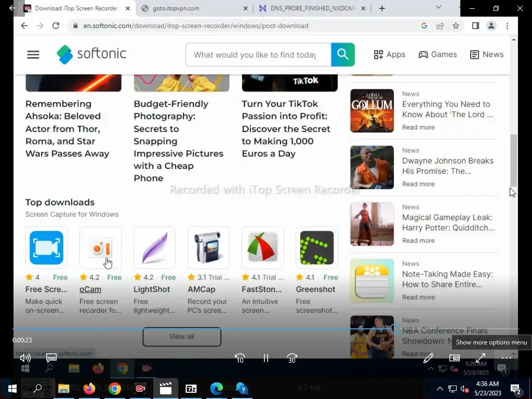532x399 pixels.
Task: Open File Explorer from the taskbar
Action: click(63, 389)
